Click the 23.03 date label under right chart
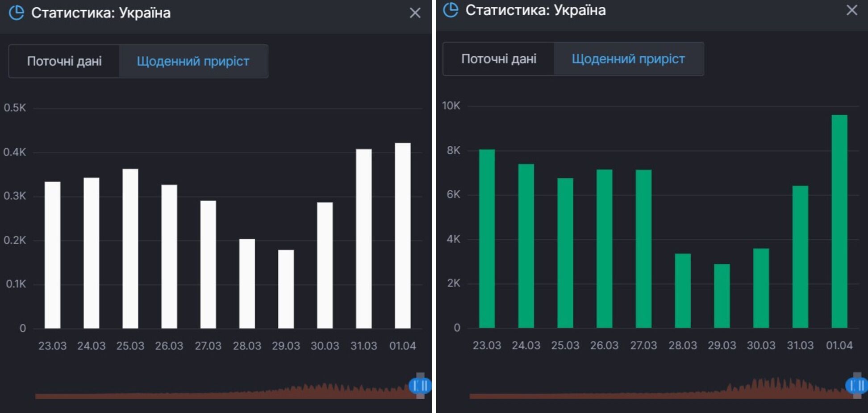The width and height of the screenshot is (868, 413). 487,346
